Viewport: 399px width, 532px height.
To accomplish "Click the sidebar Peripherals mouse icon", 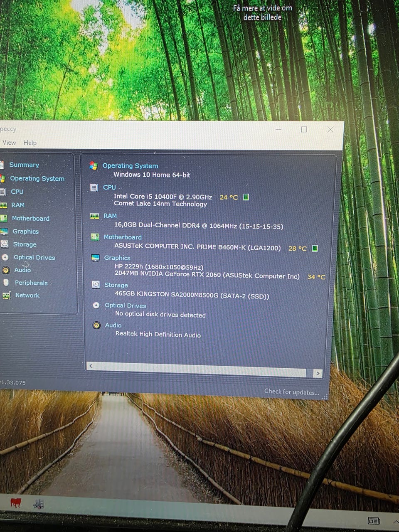I will [x=6, y=283].
